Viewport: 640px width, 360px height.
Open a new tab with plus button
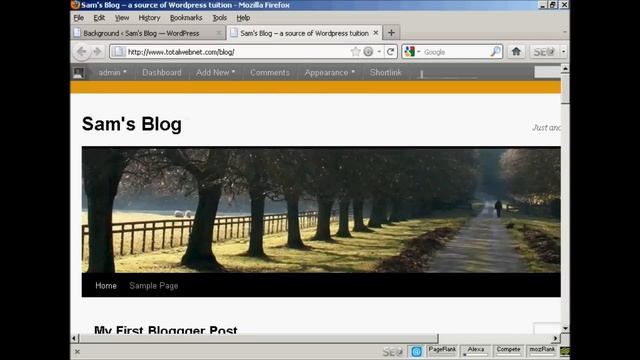(391, 33)
